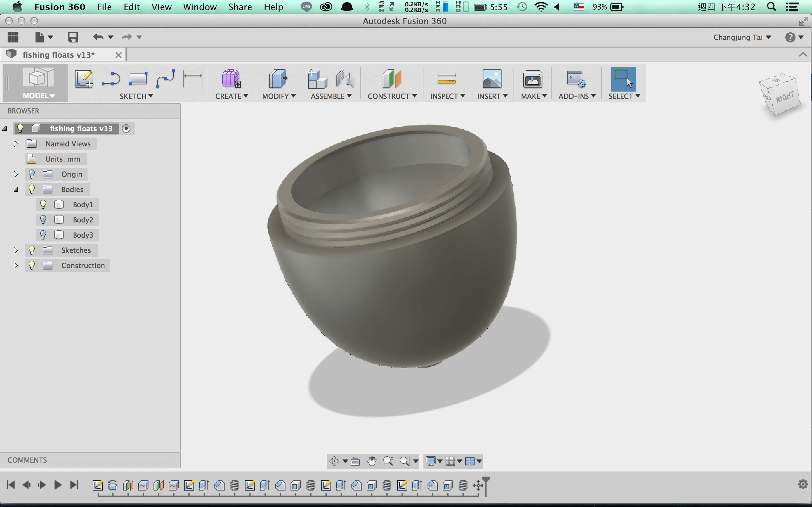Select the Spline sketch tool

pos(166,79)
